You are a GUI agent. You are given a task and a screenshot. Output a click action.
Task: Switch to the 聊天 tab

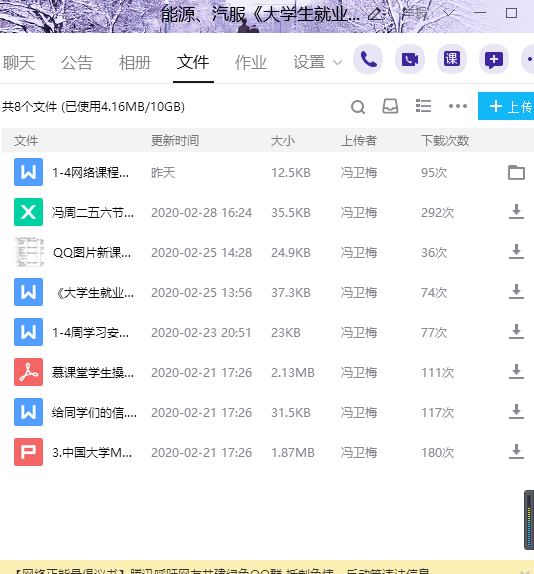tap(19, 63)
